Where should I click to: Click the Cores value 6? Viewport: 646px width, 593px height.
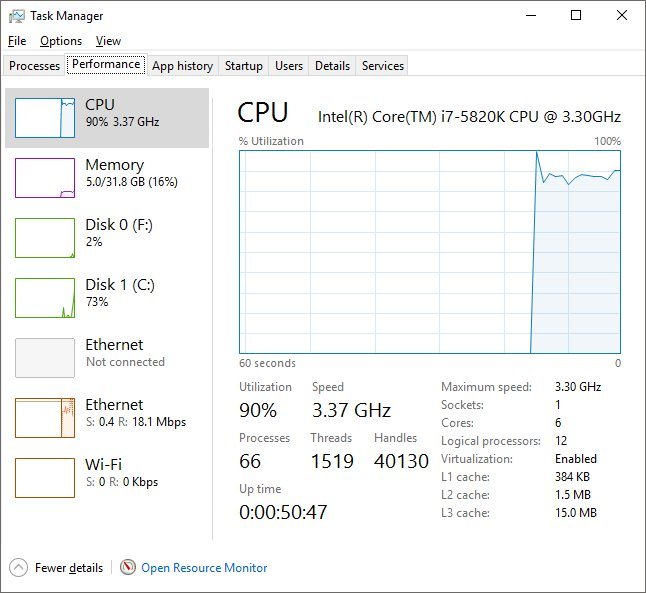[558, 423]
